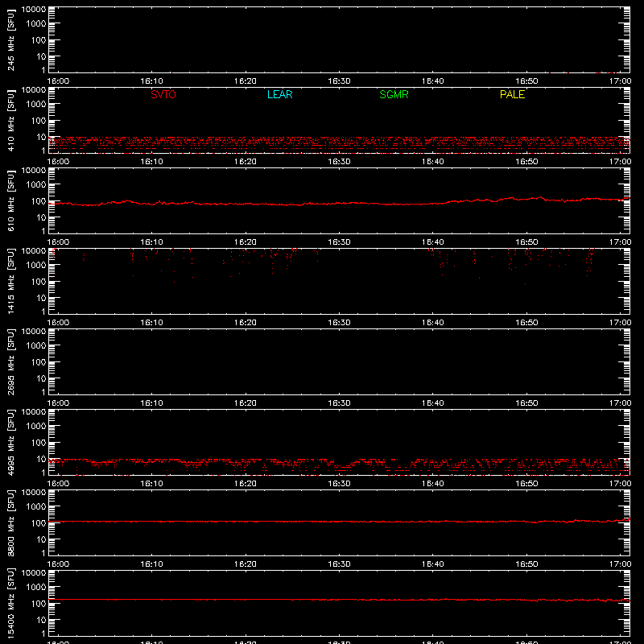This screenshot has width=644, height=644.
Task: Select the 4995 MHz [SFU] axis title
Action: click(x=10, y=442)
